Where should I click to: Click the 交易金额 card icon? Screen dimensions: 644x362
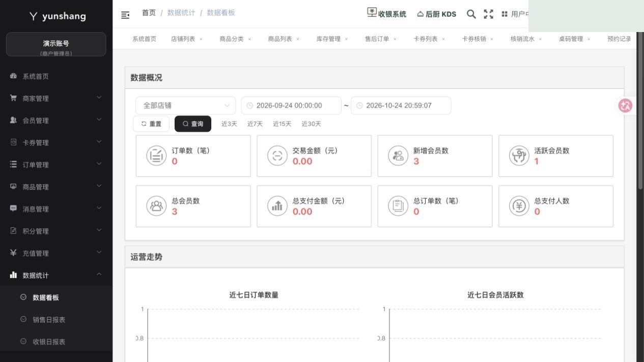pos(277,156)
